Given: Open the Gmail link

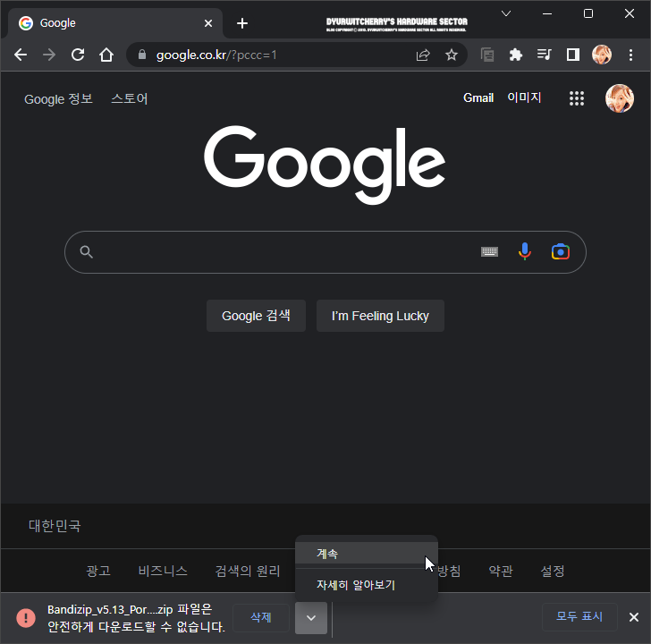Looking at the screenshot, I should pyautogui.click(x=478, y=98).
